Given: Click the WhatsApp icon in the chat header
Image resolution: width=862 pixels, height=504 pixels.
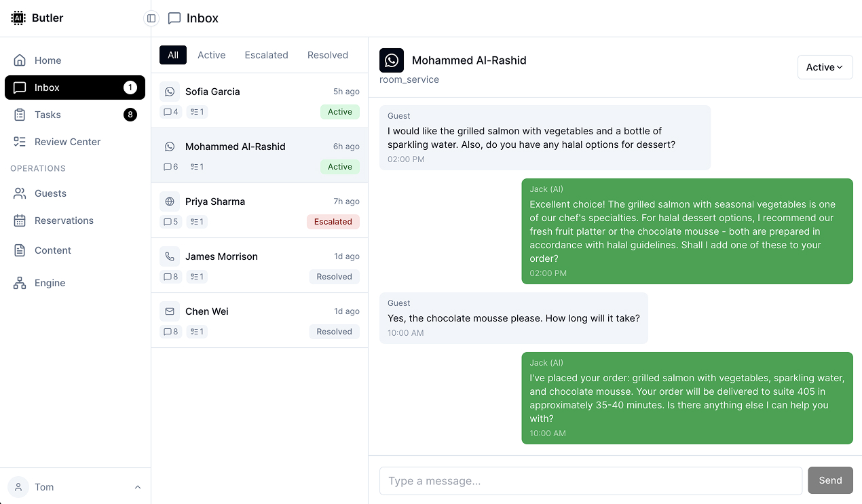Looking at the screenshot, I should click(x=391, y=60).
